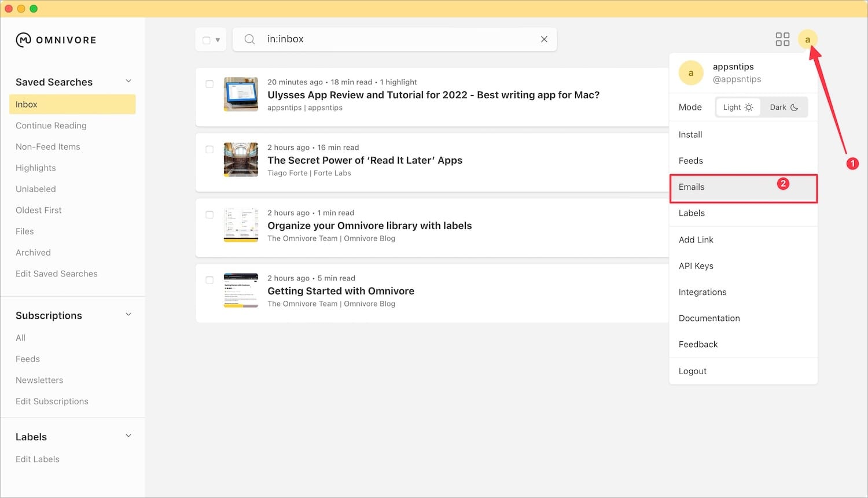Click the appsntips avatar in the menu

pyautogui.click(x=691, y=73)
